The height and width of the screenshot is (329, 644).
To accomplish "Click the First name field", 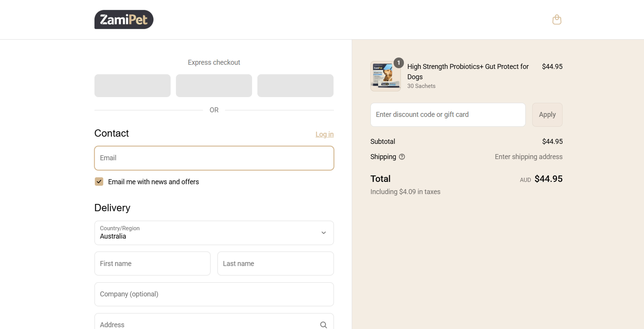I will point(152,263).
